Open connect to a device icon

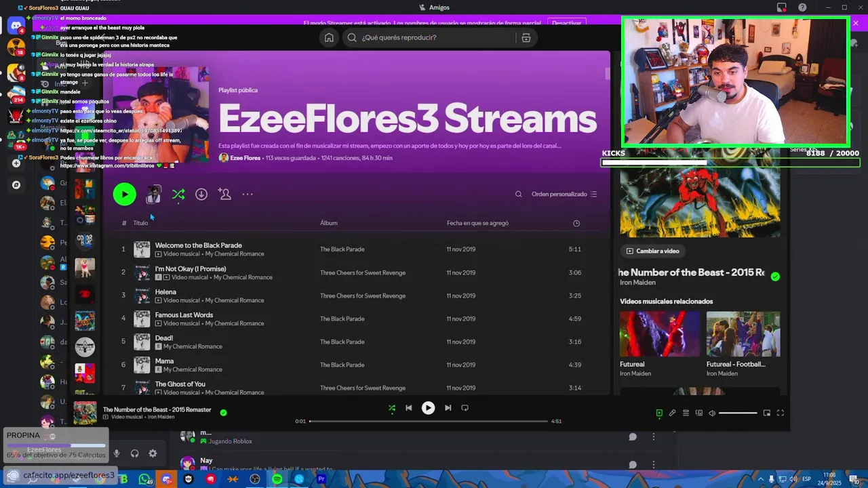pos(699,413)
